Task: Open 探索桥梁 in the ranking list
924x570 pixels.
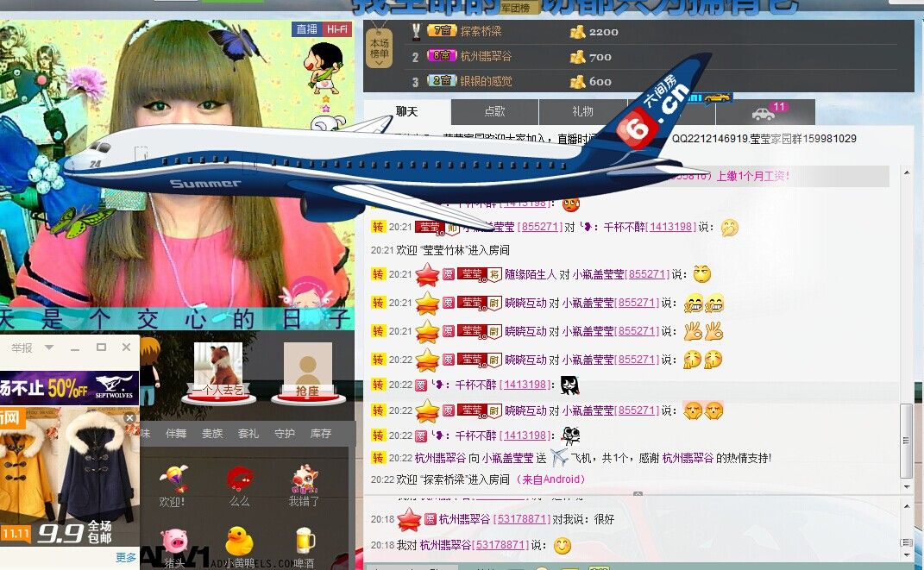Action: coord(481,31)
